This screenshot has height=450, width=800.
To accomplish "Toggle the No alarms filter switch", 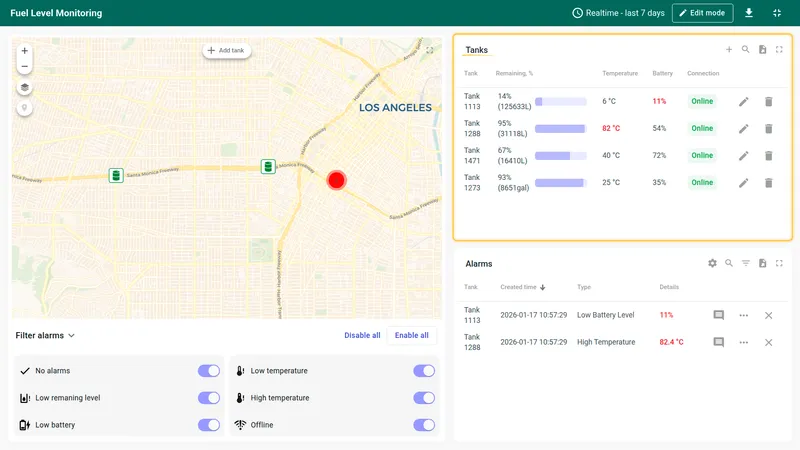I will (209, 371).
